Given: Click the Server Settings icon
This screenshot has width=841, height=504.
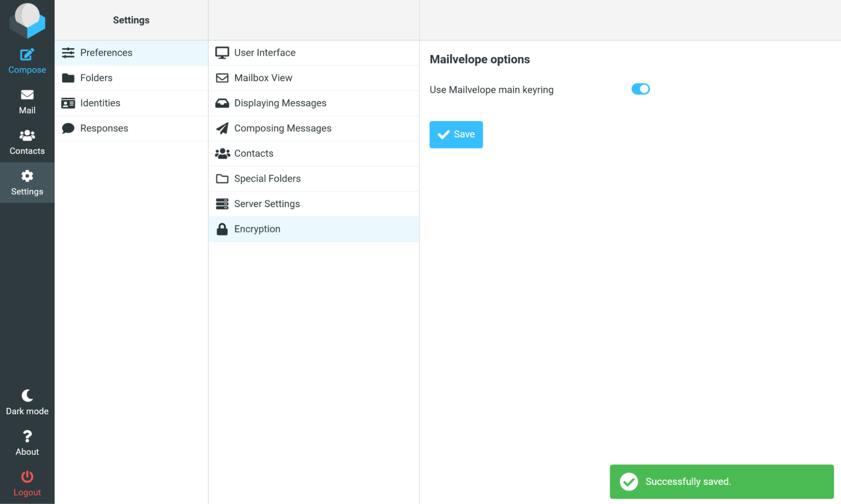Looking at the screenshot, I should [222, 203].
